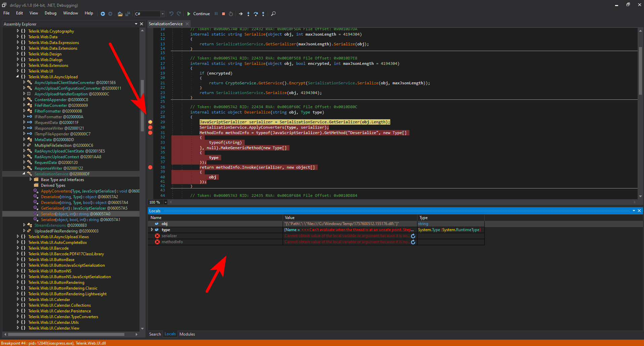Click the Step Over icon
The image size is (644, 346).
pos(256,14)
